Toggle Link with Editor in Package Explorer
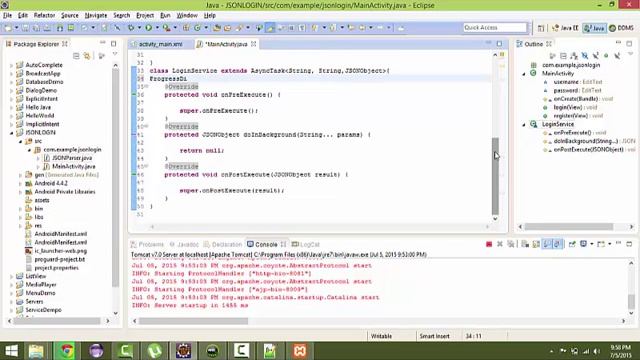Viewport: 640px width, 360px height. pos(87,56)
